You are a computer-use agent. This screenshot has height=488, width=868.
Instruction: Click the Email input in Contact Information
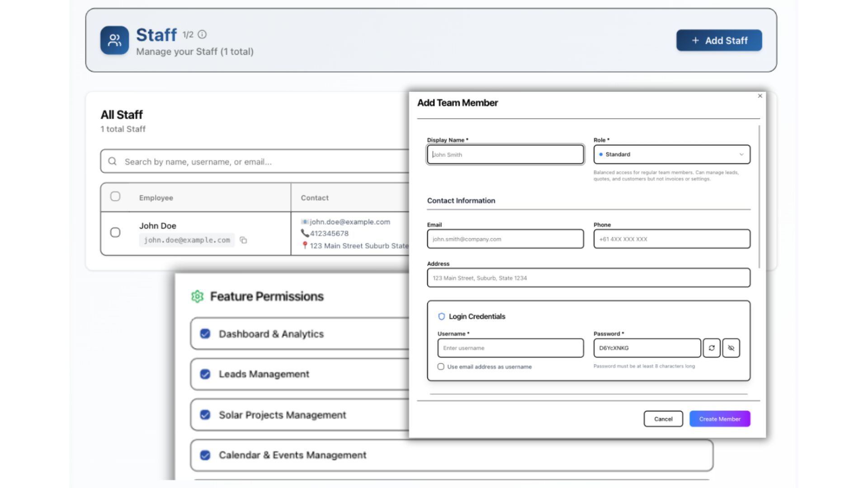(x=505, y=239)
